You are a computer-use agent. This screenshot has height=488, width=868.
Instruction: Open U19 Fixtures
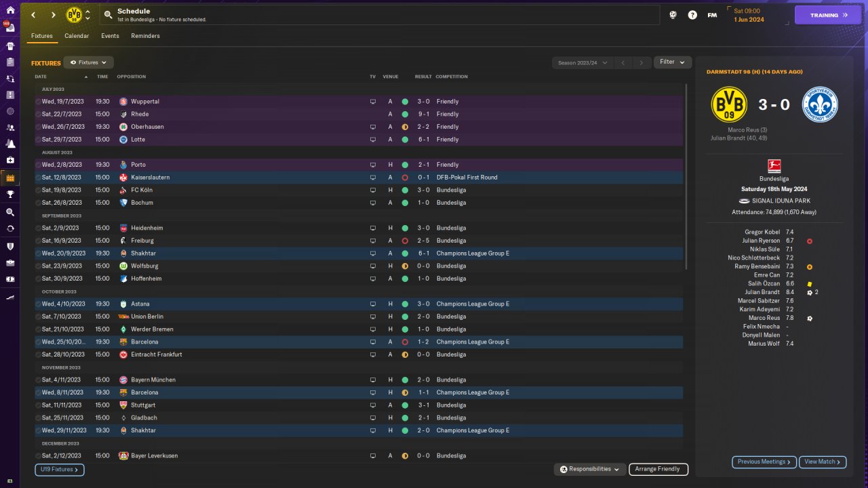[x=60, y=469]
